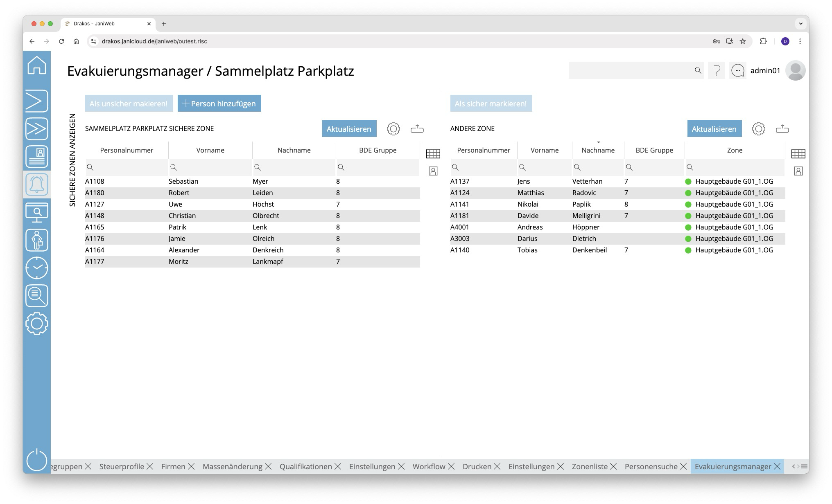Switch to the Zonenliste tab
This screenshot has height=504, width=832.
(x=589, y=466)
